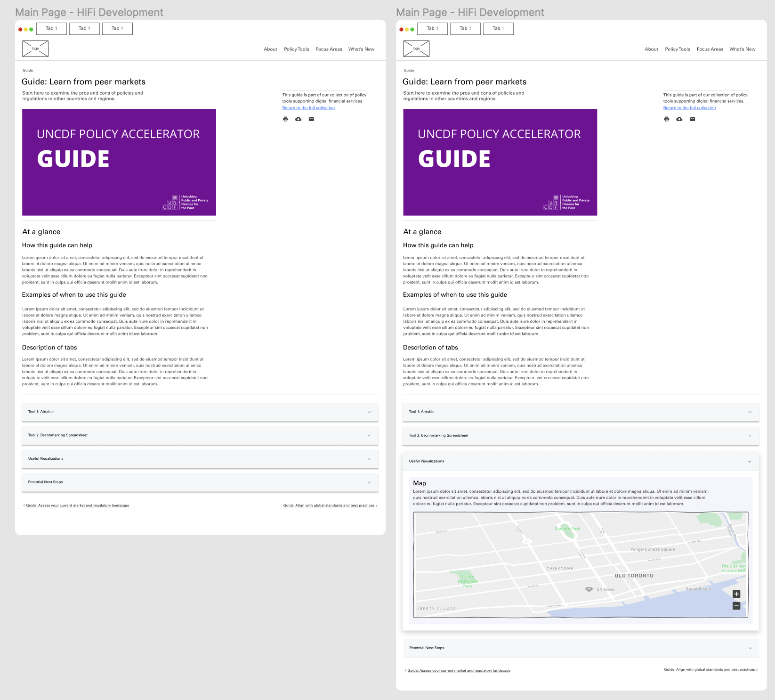Click the cloud download icon in right mockup
This screenshot has width=775, height=700.
[x=679, y=119]
